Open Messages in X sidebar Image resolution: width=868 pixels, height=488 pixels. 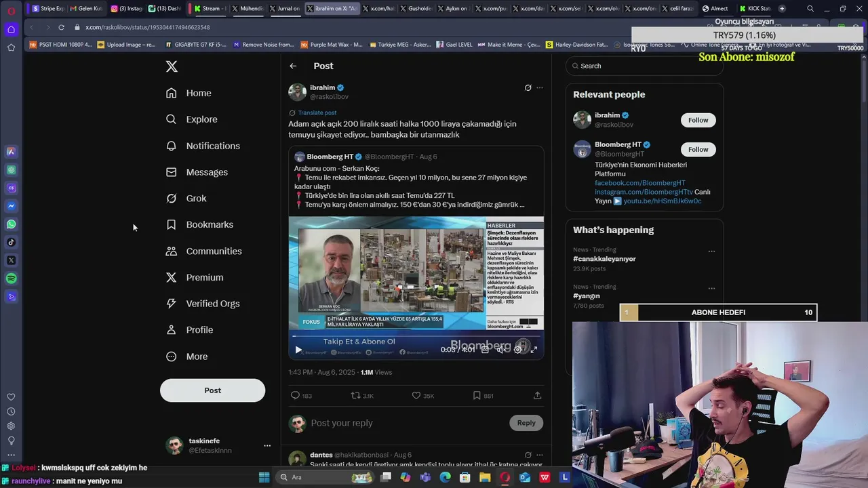pos(197,172)
